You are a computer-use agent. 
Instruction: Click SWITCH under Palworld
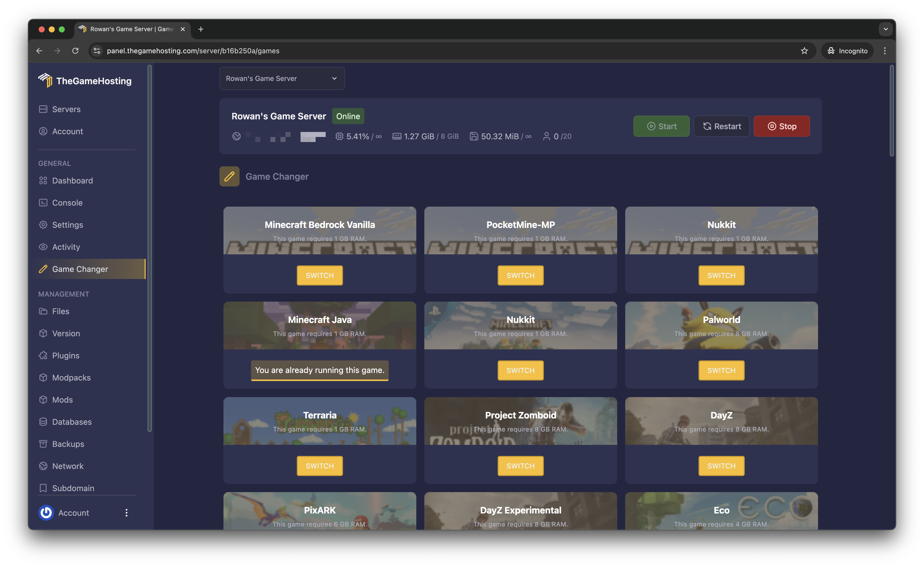(x=721, y=370)
